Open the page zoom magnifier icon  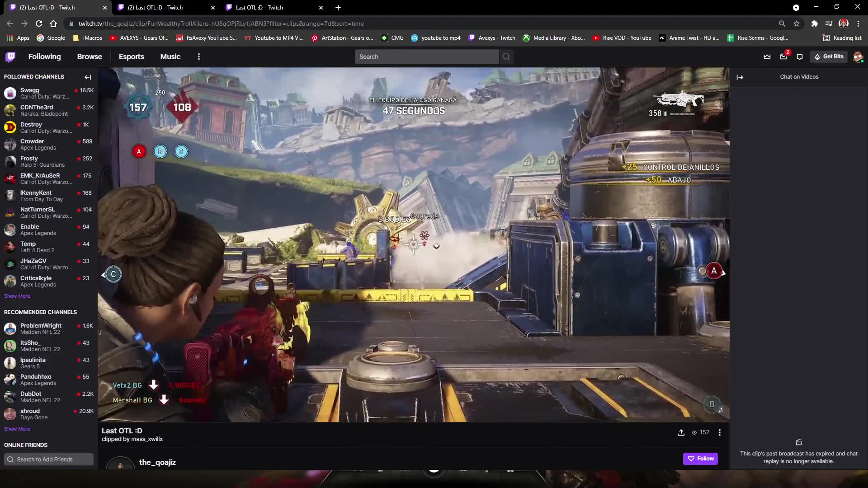(782, 23)
